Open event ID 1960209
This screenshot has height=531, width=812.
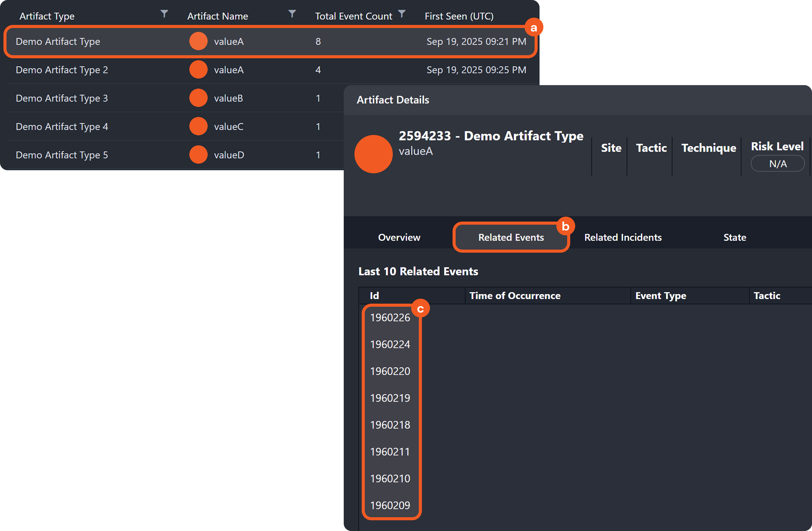[390, 505]
